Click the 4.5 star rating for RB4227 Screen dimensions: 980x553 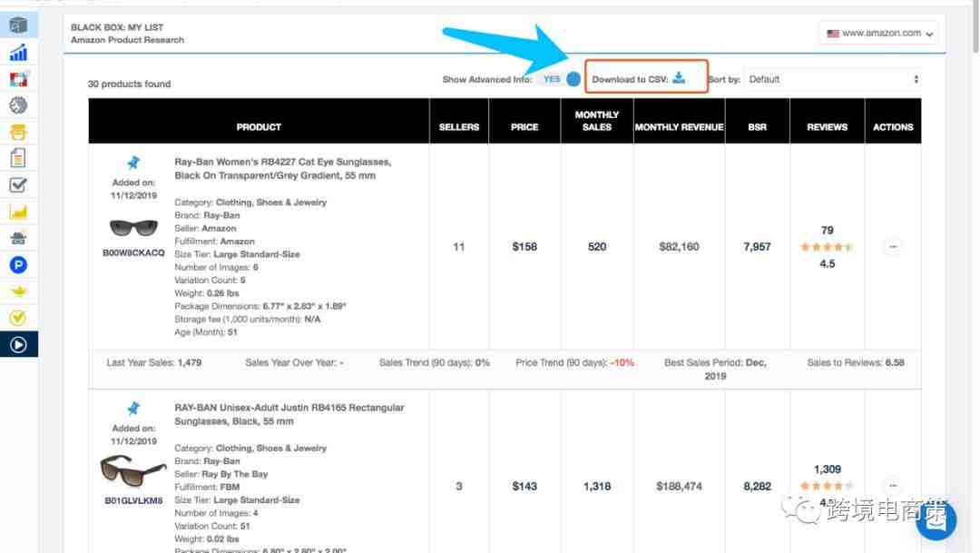click(x=827, y=247)
